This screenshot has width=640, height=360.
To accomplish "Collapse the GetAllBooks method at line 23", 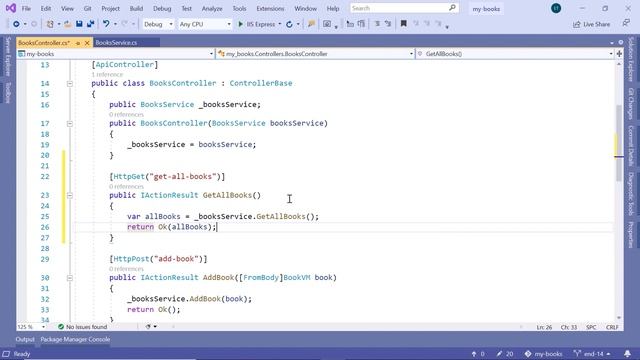I will (x=70, y=196).
